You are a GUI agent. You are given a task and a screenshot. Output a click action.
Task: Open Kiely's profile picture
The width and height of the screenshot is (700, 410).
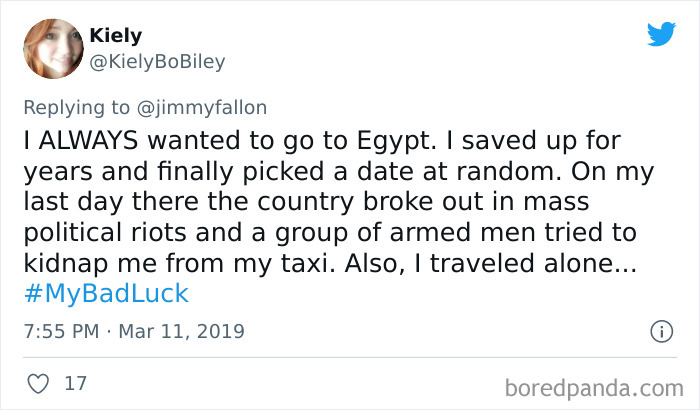tap(50, 50)
